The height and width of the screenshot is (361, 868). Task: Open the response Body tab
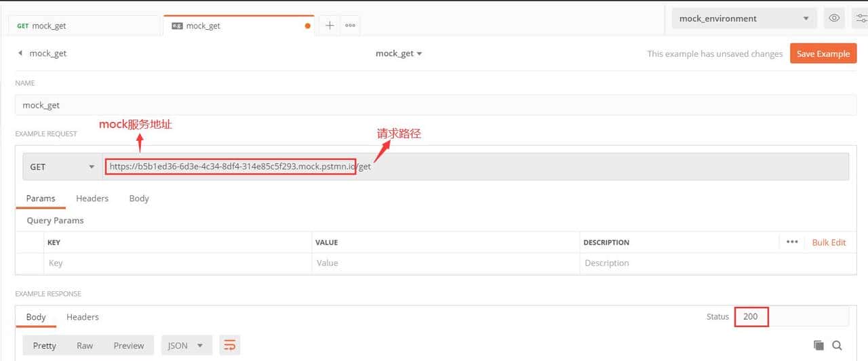[x=36, y=317]
